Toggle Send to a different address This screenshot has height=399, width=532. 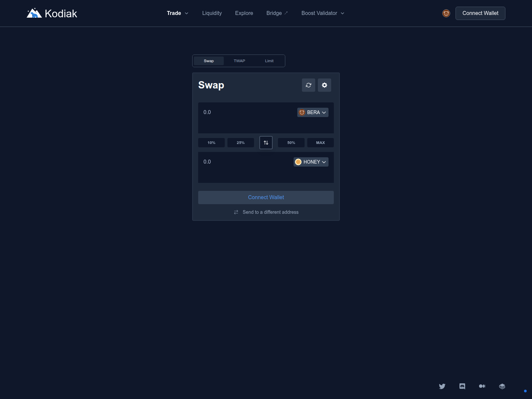coord(266,212)
